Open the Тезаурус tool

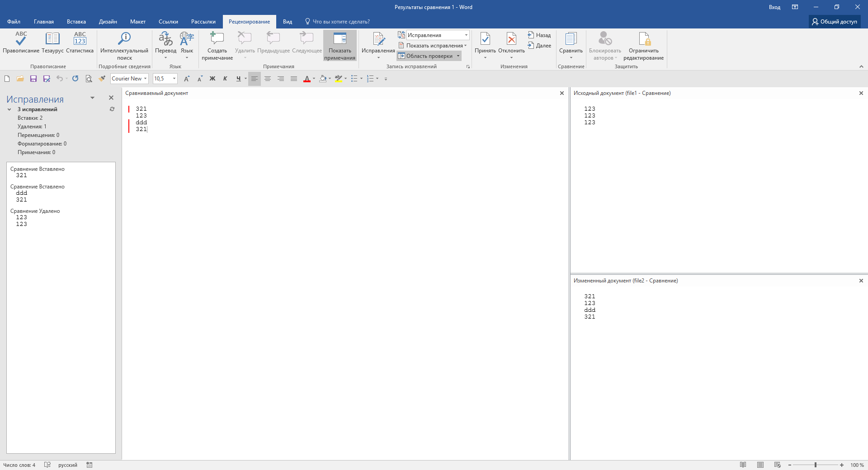pos(52,43)
